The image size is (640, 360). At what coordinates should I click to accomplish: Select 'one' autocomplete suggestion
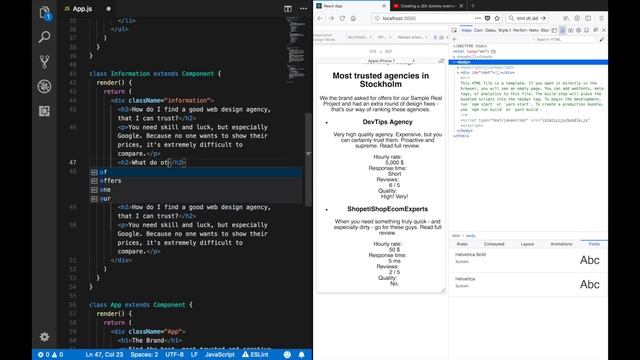click(x=196, y=190)
